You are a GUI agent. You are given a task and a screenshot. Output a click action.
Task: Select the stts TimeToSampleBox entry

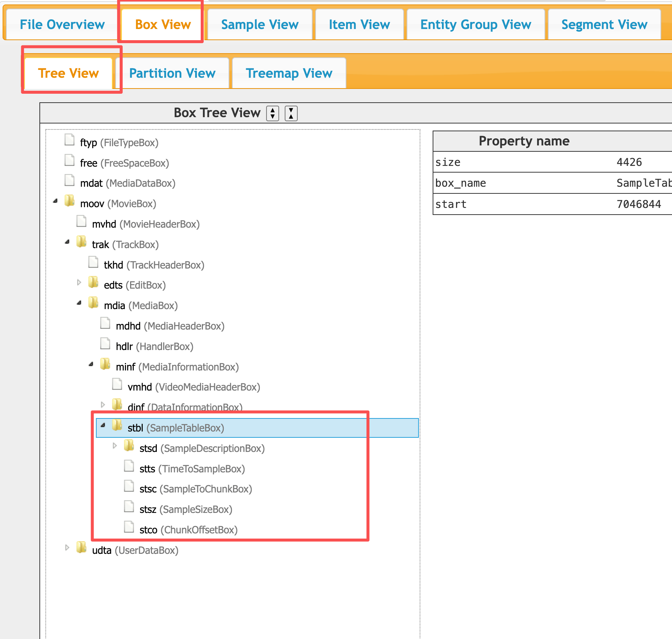click(x=192, y=469)
